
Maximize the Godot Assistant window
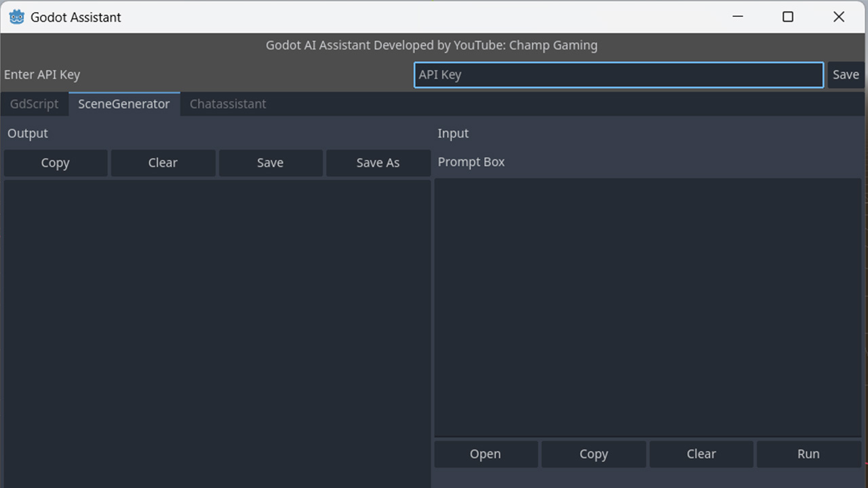788,16
